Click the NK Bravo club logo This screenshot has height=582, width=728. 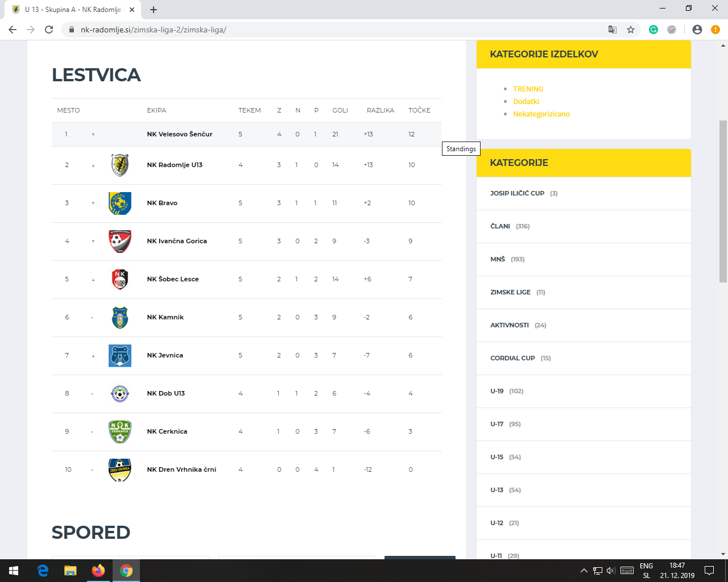tap(120, 203)
